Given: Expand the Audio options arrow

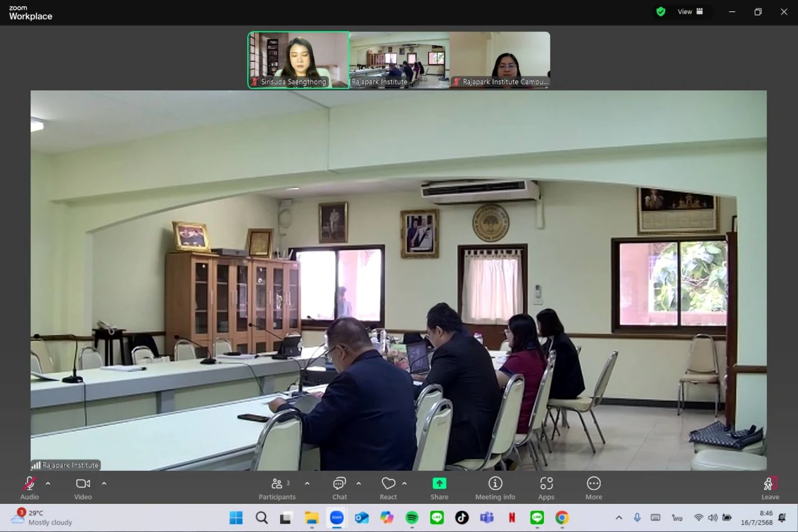Looking at the screenshot, I should pyautogui.click(x=48, y=483).
